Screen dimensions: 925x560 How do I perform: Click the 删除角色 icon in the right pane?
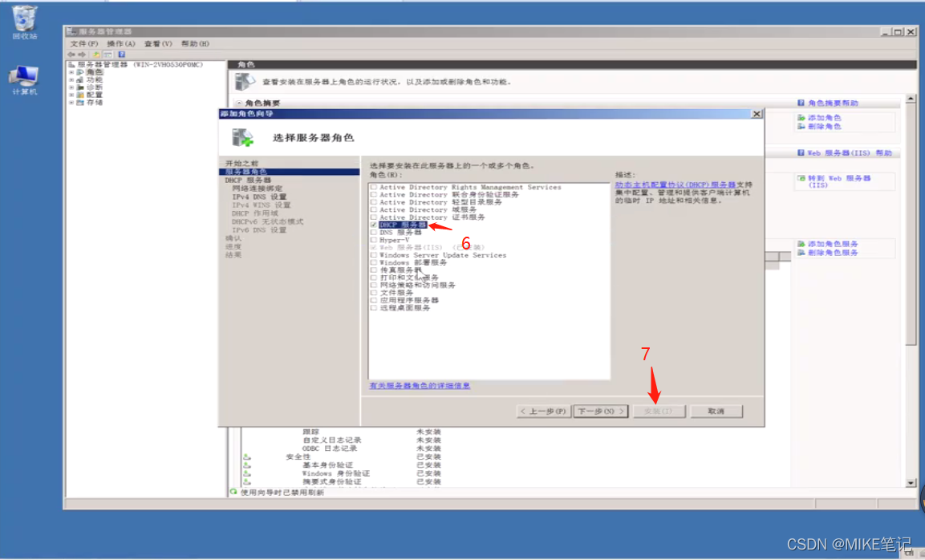click(x=801, y=126)
